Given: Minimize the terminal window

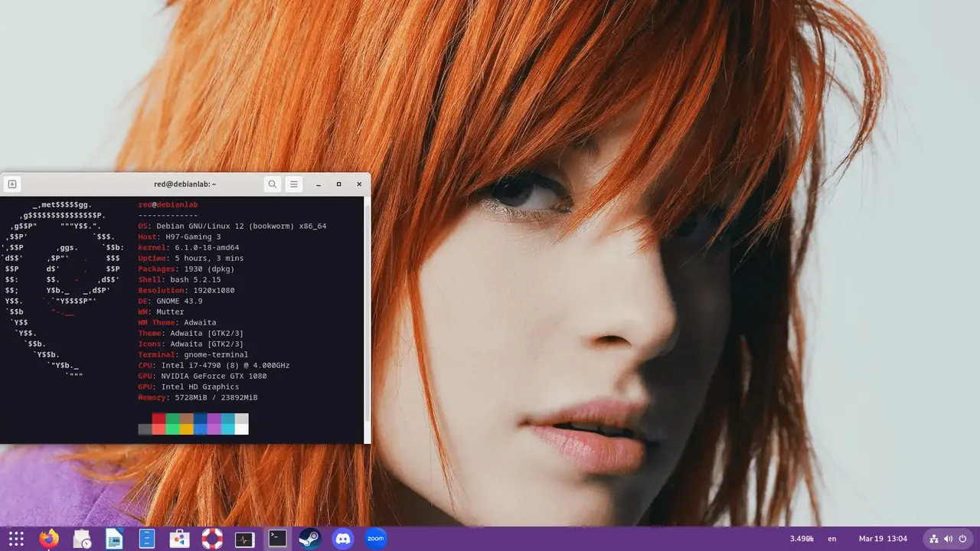Looking at the screenshot, I should tap(318, 184).
